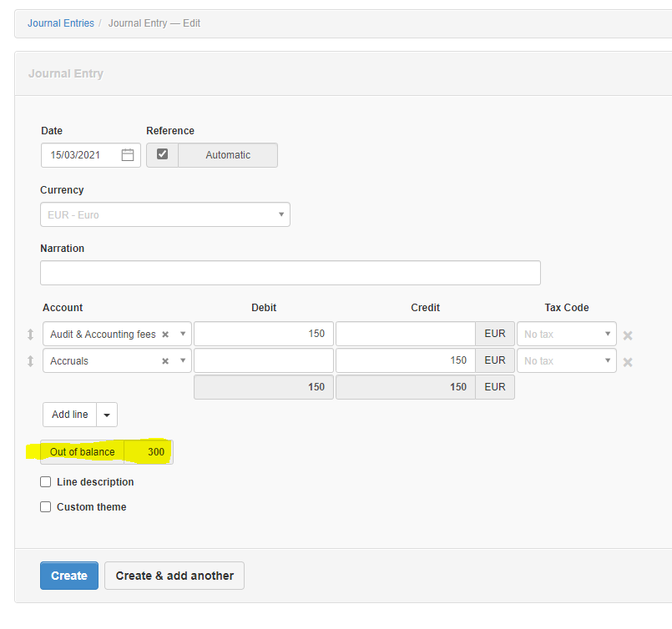Delete the Audit & Accounting fees line
The height and width of the screenshot is (629, 672).
(x=628, y=335)
